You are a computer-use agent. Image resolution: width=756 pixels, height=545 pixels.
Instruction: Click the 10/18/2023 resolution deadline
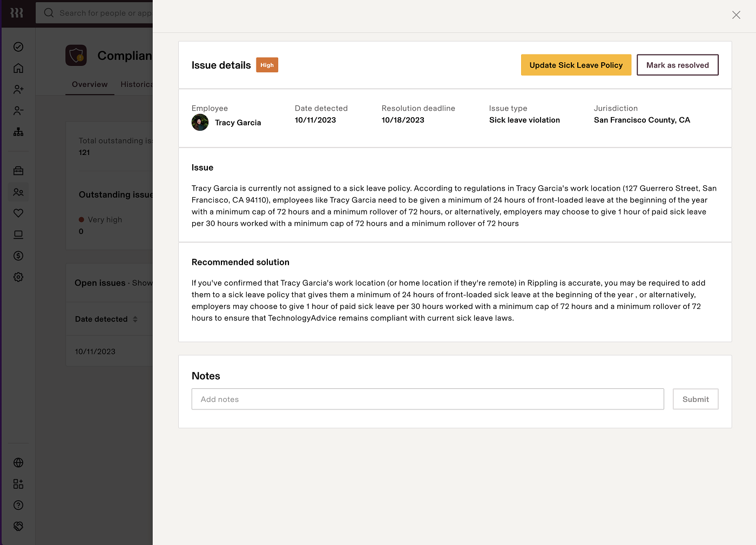point(403,120)
